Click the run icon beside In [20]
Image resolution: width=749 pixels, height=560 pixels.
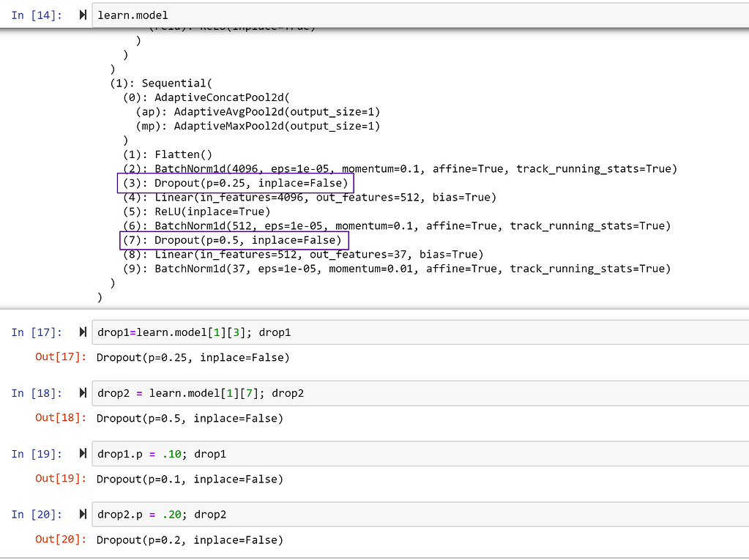coord(82,514)
